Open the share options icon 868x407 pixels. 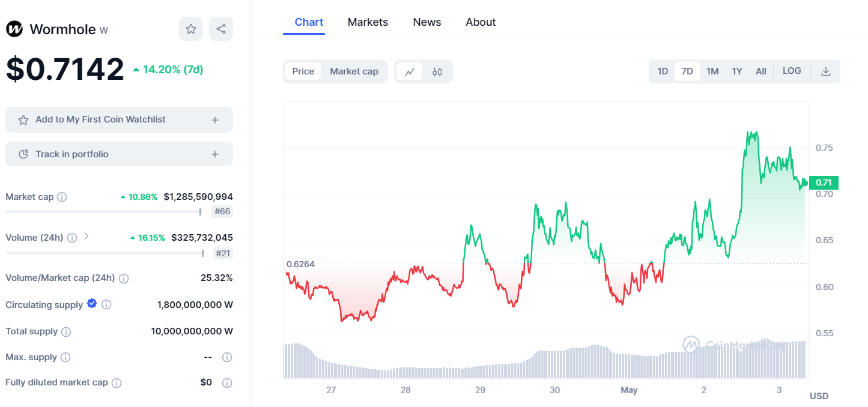coord(221,29)
